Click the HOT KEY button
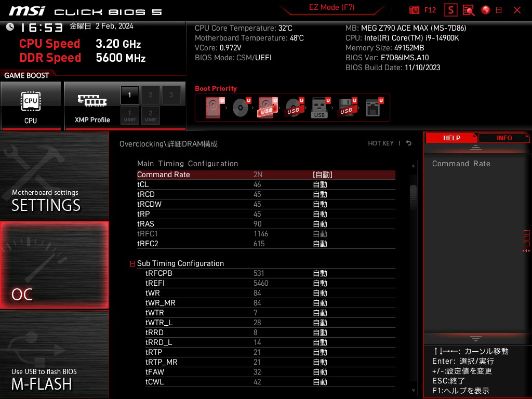Image resolution: width=532 pixels, height=399 pixels. pos(381,143)
